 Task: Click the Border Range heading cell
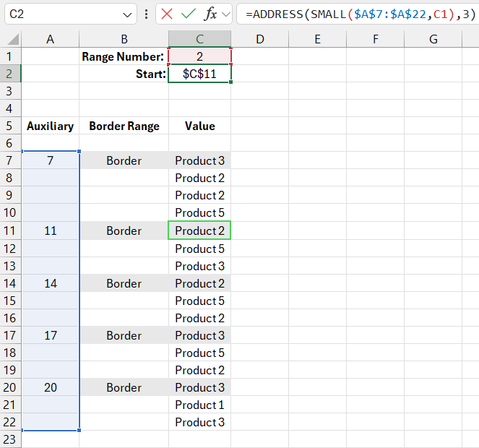tap(124, 126)
